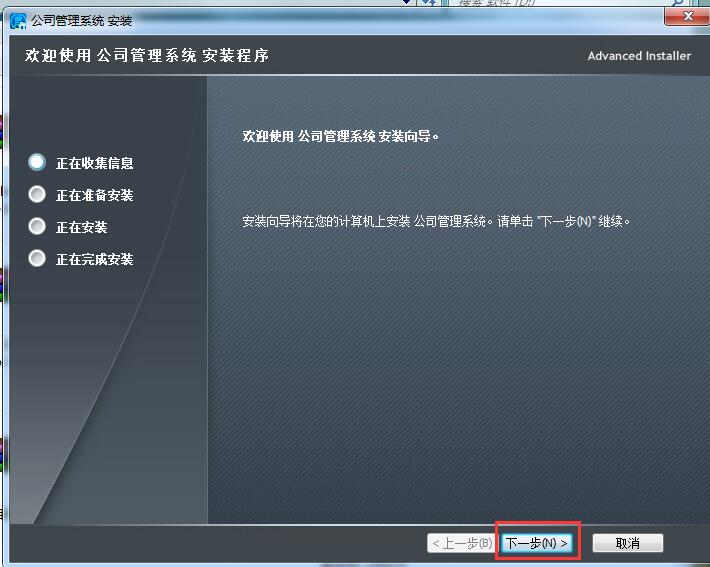The width and height of the screenshot is (710, 567).
Task: Click the installer icon in the title bar
Action: (18, 20)
